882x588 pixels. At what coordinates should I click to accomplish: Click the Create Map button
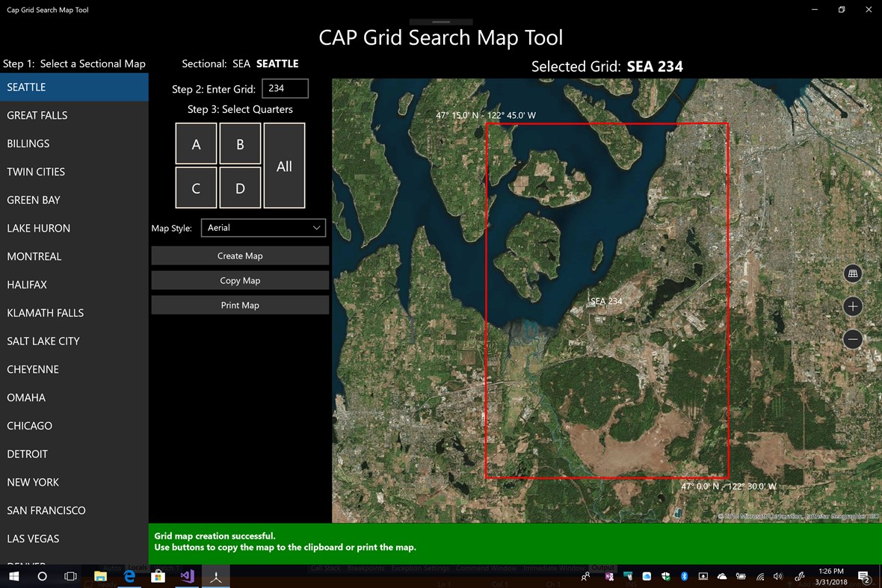pyautogui.click(x=240, y=255)
